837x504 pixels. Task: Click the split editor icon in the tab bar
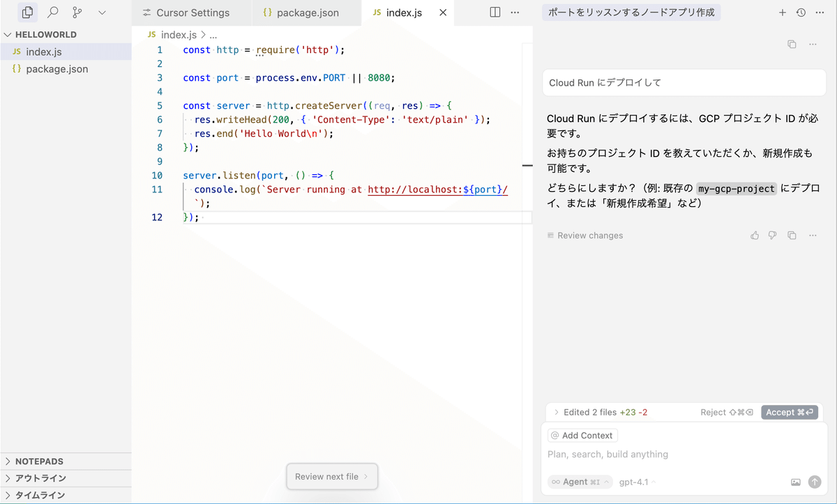click(495, 12)
